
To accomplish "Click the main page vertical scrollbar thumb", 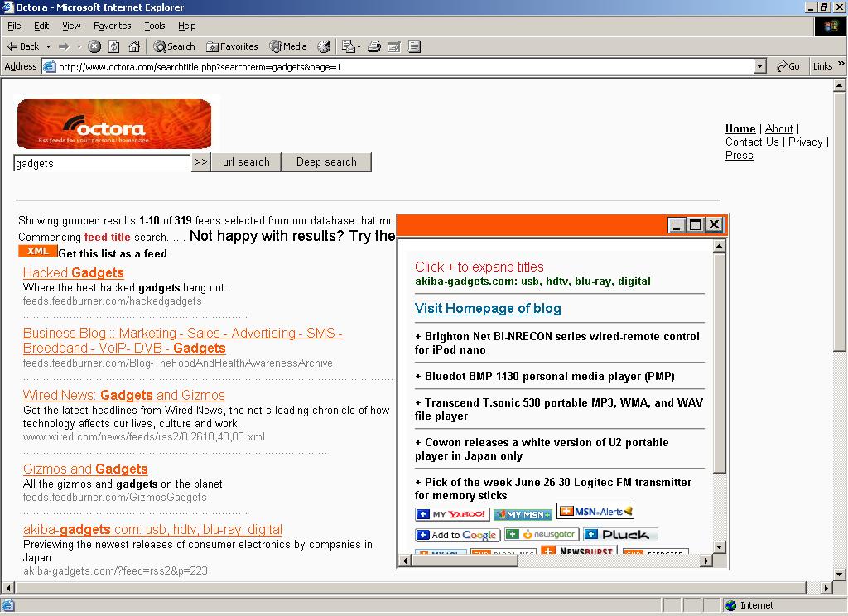I will (840, 221).
